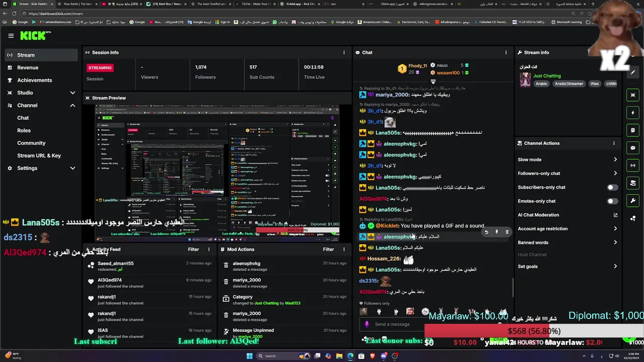Click the leaderboard collapse arrow in chat
Image resolution: width=644 pixels, height=362 pixels.
(x=433, y=81)
